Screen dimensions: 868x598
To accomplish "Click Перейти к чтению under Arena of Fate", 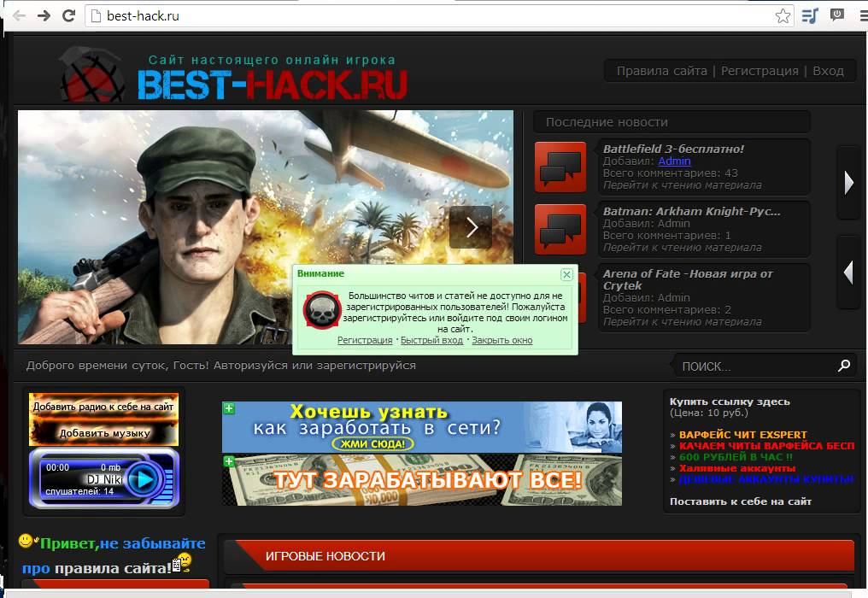I will tap(682, 322).
